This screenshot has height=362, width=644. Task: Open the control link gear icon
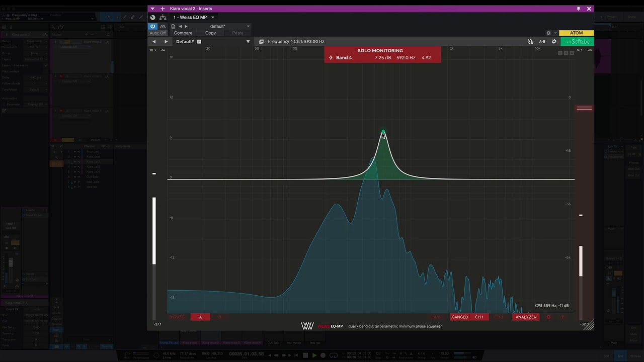[549, 33]
